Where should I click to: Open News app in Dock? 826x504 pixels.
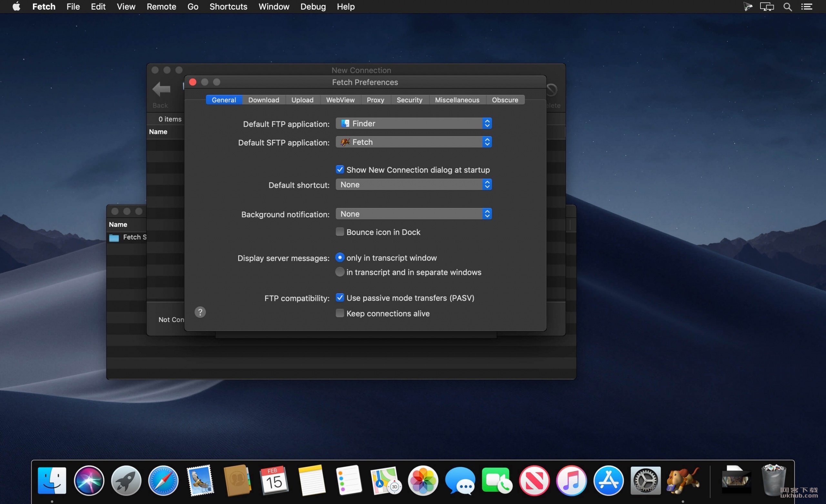(x=534, y=480)
